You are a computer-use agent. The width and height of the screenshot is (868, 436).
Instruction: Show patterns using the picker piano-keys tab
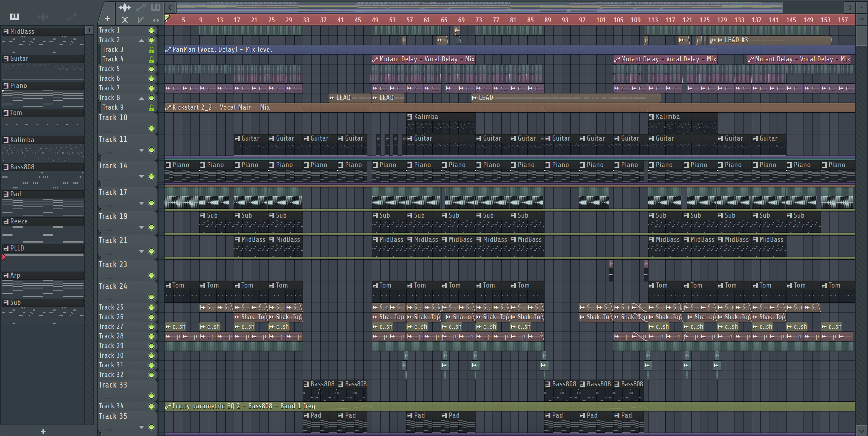14,17
